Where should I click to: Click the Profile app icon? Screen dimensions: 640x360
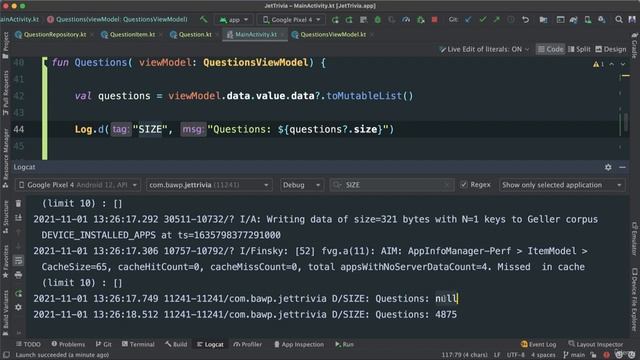coord(406,20)
